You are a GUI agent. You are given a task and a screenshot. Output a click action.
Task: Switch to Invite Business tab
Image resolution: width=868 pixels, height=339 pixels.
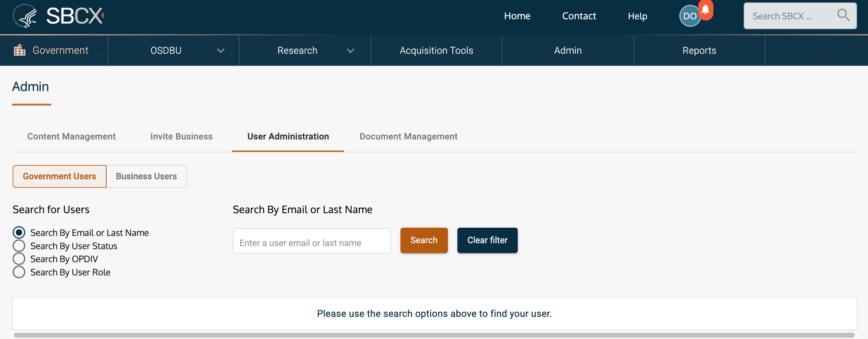[181, 137]
